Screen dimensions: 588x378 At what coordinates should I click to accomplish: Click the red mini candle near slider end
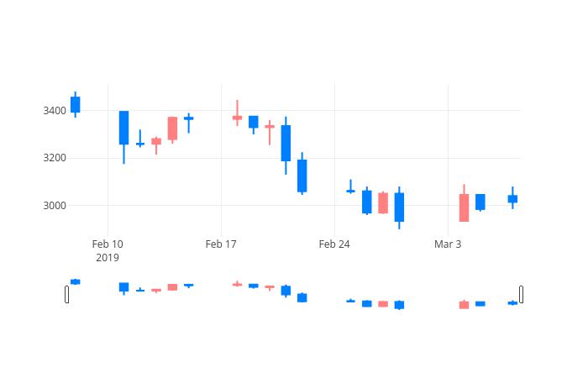(x=464, y=304)
